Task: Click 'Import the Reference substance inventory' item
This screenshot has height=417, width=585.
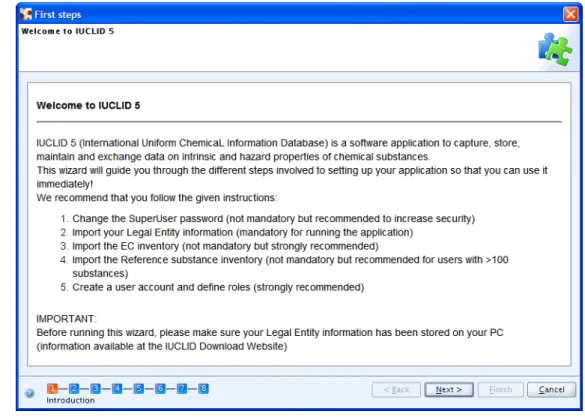Action: 290,266
